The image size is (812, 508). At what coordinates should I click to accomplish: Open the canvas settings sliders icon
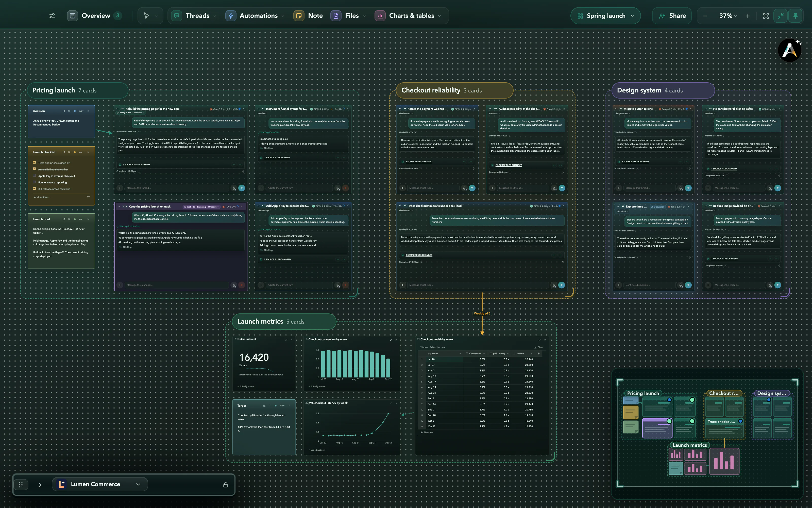tap(52, 16)
